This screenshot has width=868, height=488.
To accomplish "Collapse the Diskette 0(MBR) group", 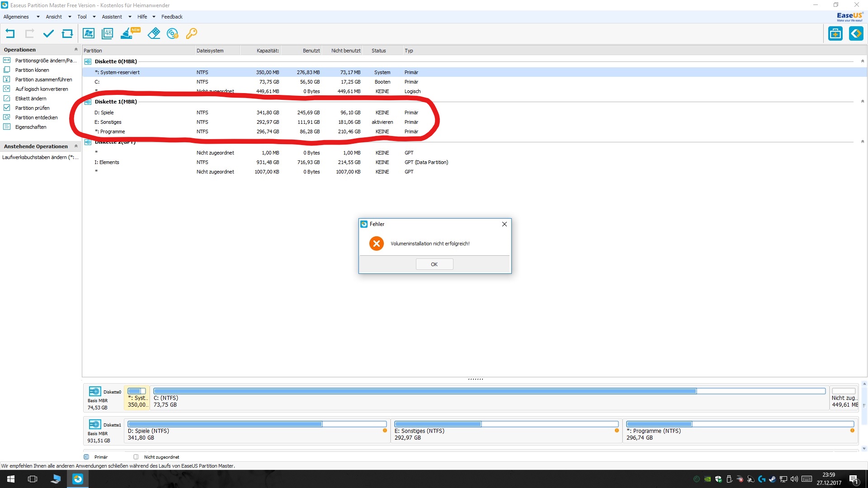I will (x=862, y=61).
